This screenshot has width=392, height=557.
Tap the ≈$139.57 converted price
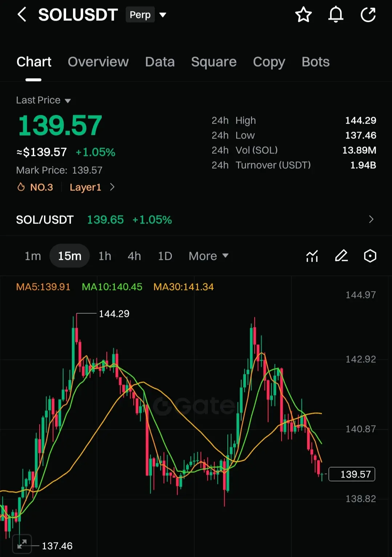pos(42,152)
